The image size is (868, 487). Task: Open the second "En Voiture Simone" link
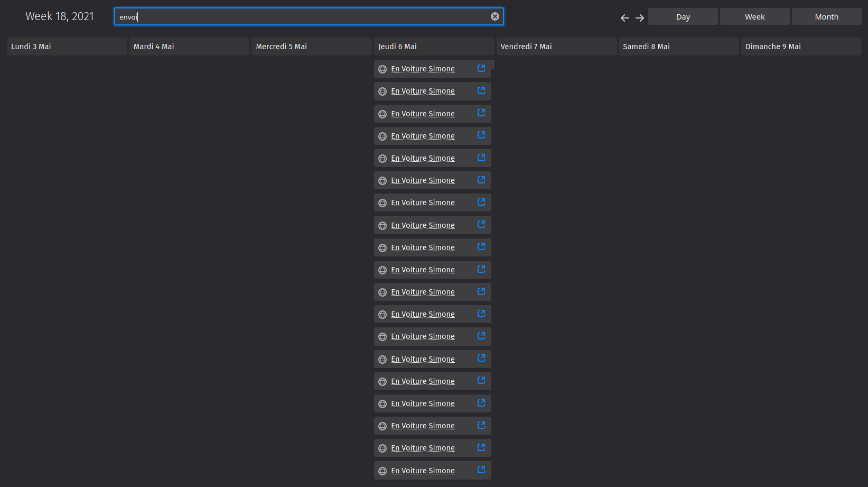[x=423, y=91]
